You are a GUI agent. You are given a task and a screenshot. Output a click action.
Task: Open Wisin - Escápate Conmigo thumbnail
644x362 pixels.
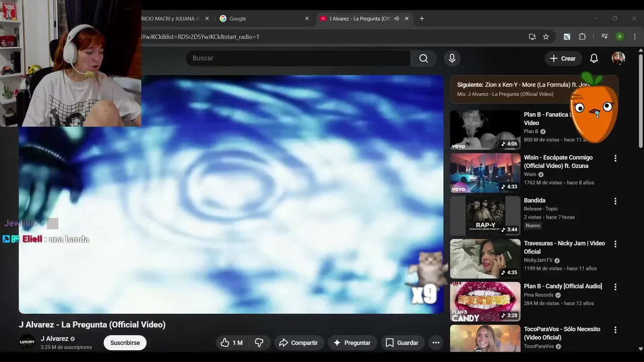485,173
